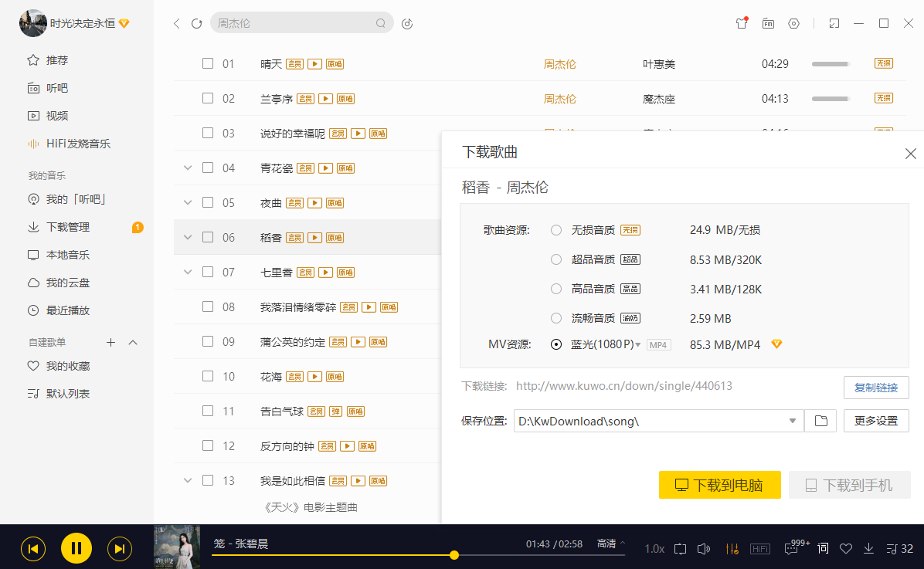Screen dimensions: 924x569
Task: Open the FM radio icon
Action: tap(768, 24)
